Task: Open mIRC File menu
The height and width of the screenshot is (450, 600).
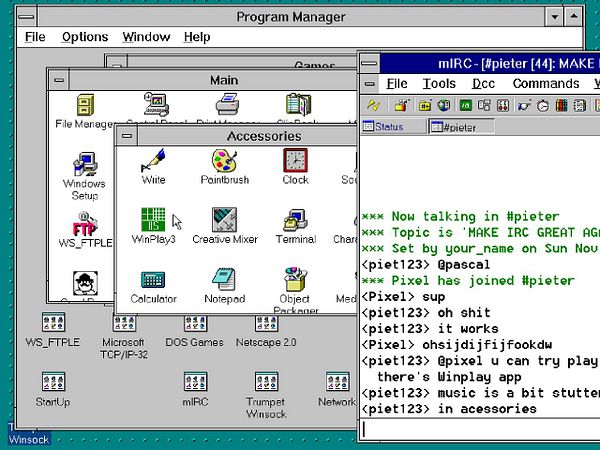Action: click(x=397, y=84)
